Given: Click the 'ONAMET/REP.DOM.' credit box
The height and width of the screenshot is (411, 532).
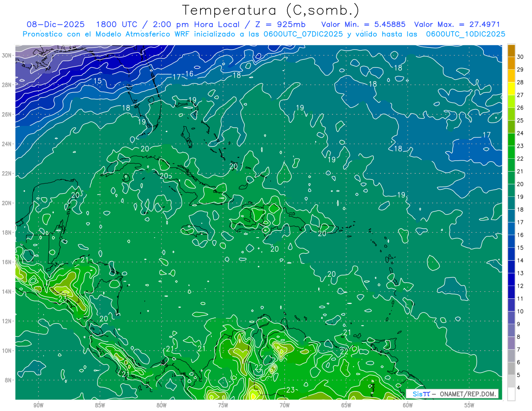Looking at the screenshot, I should (x=468, y=394).
